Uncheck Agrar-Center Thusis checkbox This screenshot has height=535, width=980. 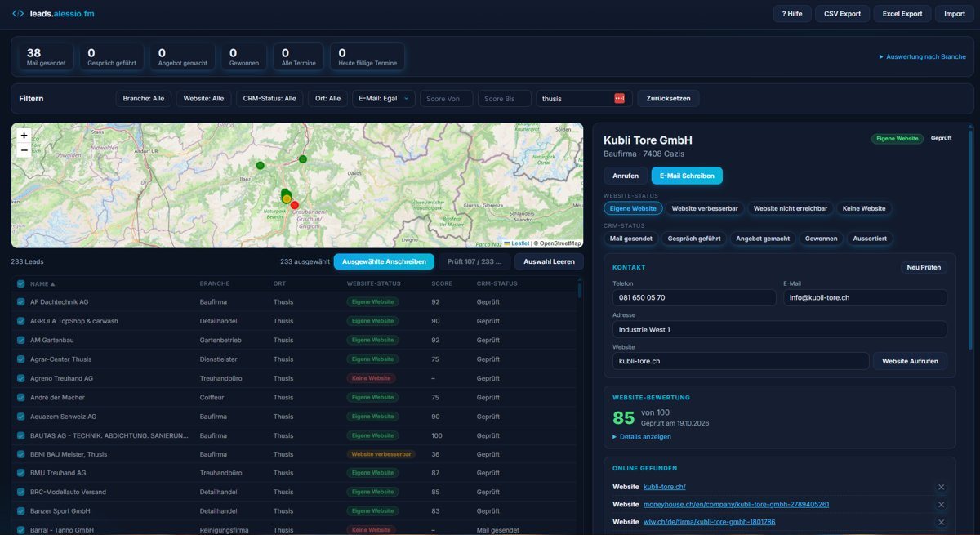(20, 359)
